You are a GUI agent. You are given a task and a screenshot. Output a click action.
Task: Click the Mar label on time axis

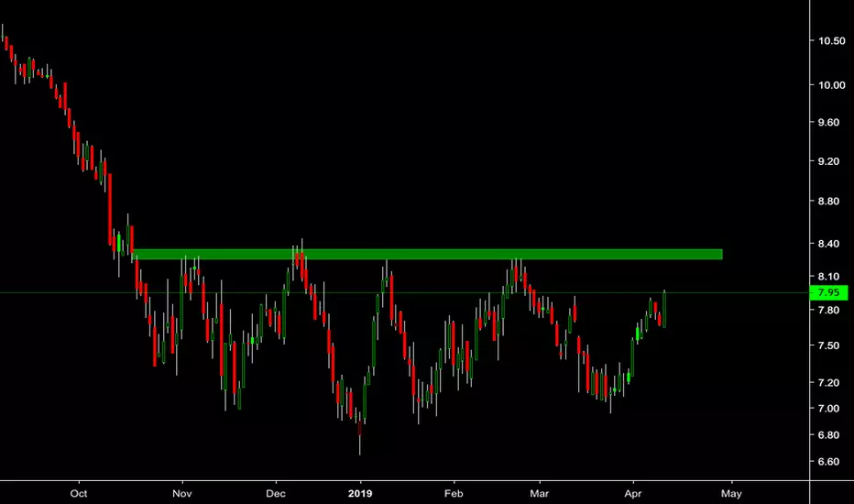[x=539, y=494]
